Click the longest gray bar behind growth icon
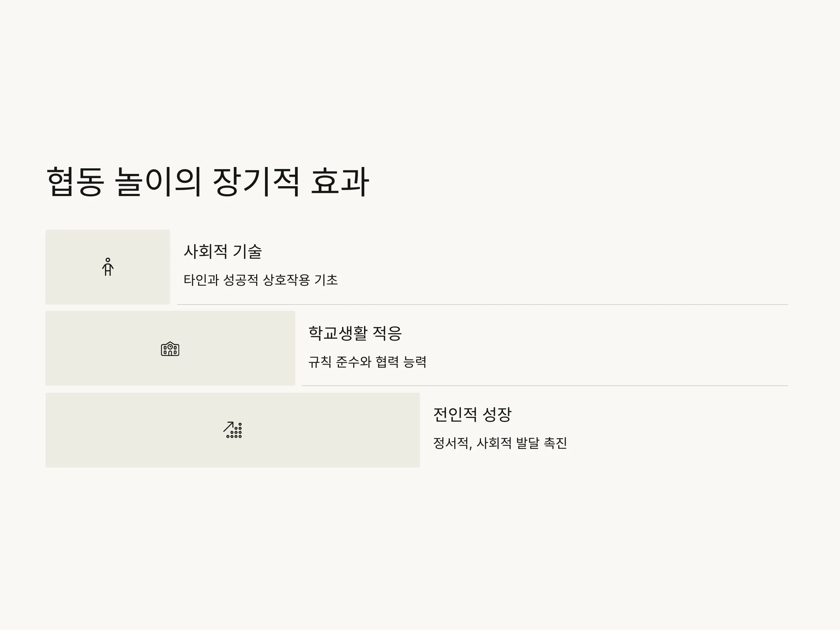 click(x=232, y=430)
